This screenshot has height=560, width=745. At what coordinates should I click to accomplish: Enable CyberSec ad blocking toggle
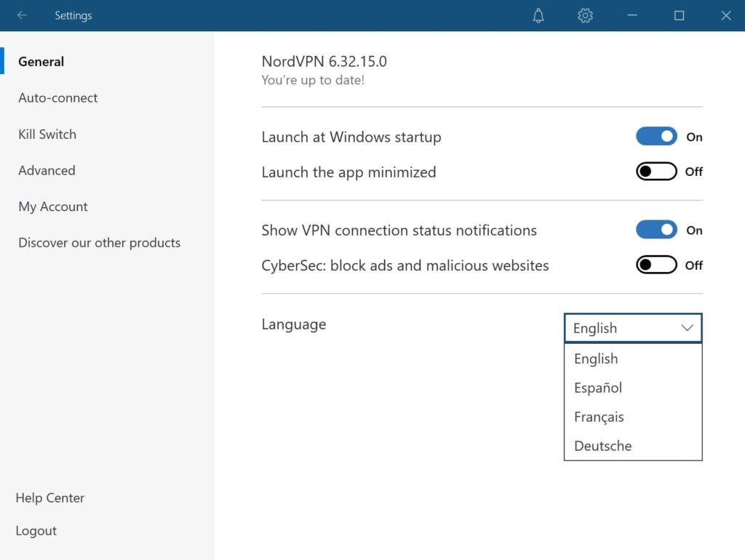(x=656, y=265)
